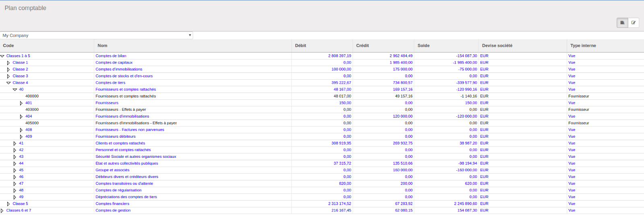The image size is (644, 215).
Task: Expand the Classe 5 node
Action: (x=8, y=204)
